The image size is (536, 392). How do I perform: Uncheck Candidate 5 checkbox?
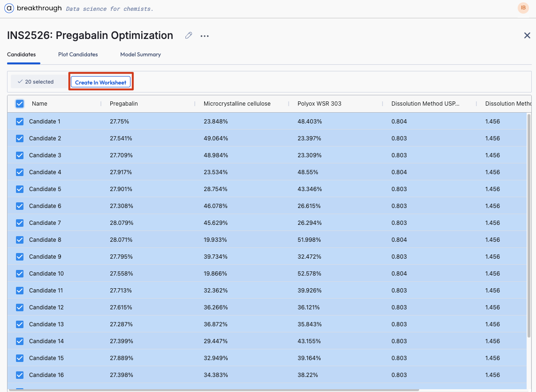[x=20, y=189]
